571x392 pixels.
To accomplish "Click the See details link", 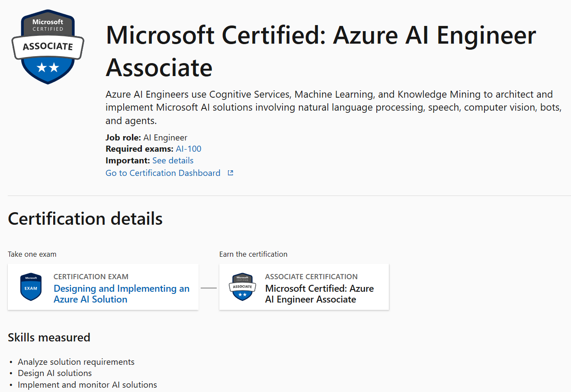I will point(173,160).
